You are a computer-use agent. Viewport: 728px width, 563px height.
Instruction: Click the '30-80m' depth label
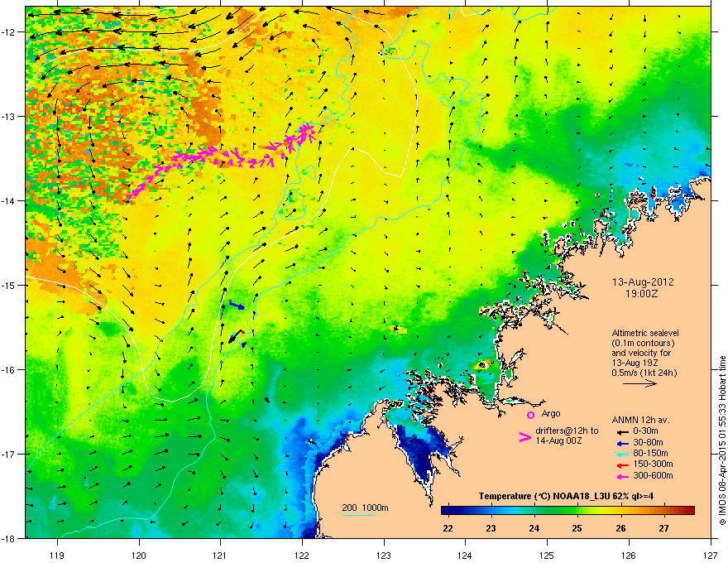[x=648, y=443]
